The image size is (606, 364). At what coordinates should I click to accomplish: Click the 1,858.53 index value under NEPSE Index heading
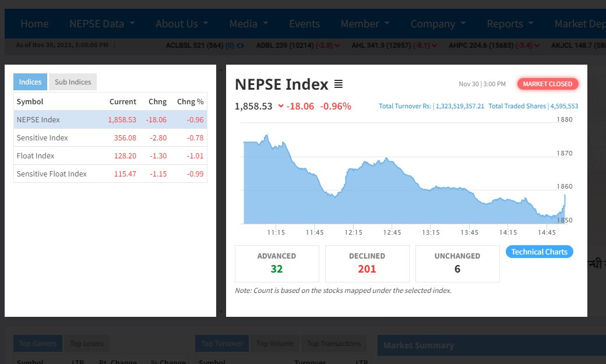[x=253, y=106]
